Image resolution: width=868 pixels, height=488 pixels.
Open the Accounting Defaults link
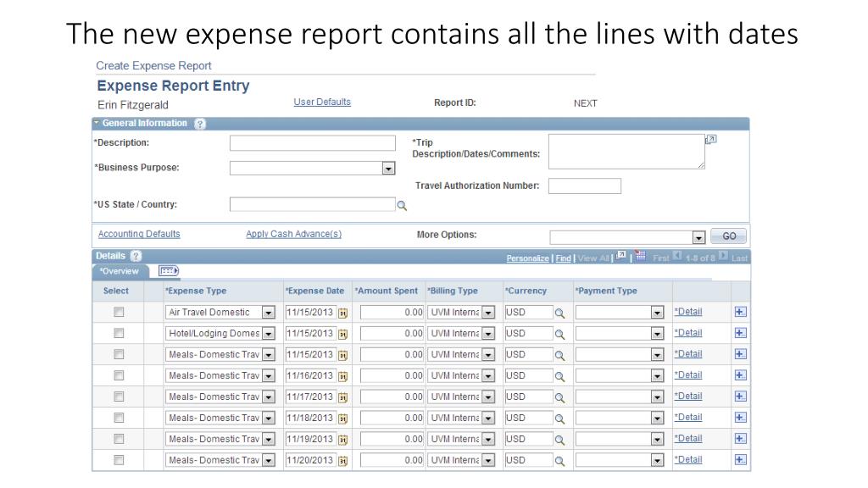(139, 235)
